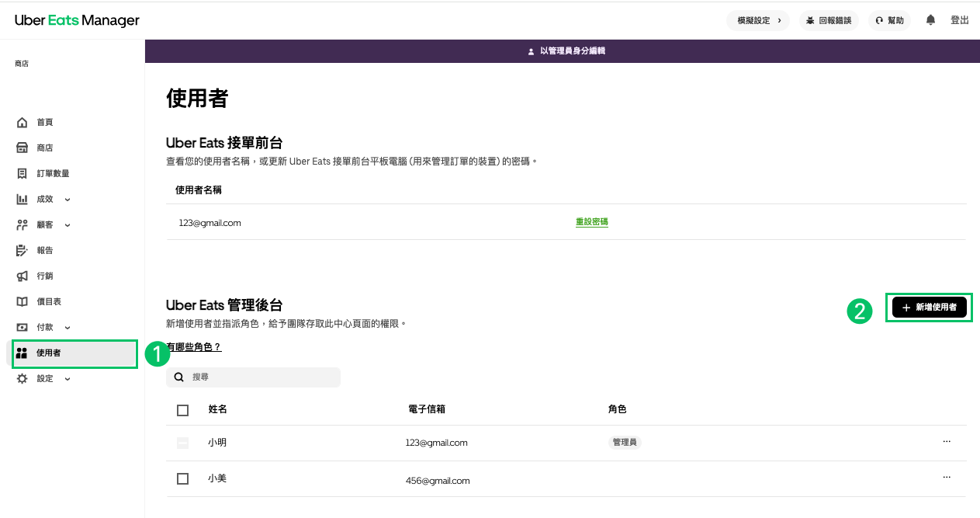Click the disabled checkbox beside 小明
This screenshot has width=980, height=518.
[x=183, y=443]
